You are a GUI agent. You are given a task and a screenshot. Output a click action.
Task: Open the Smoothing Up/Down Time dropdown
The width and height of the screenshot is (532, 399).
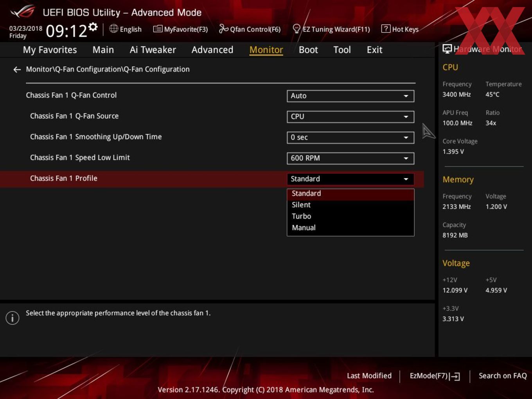point(350,137)
